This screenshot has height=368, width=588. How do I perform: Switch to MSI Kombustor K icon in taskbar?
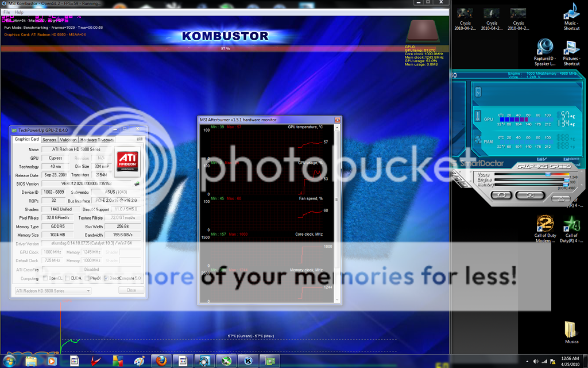pos(248,361)
